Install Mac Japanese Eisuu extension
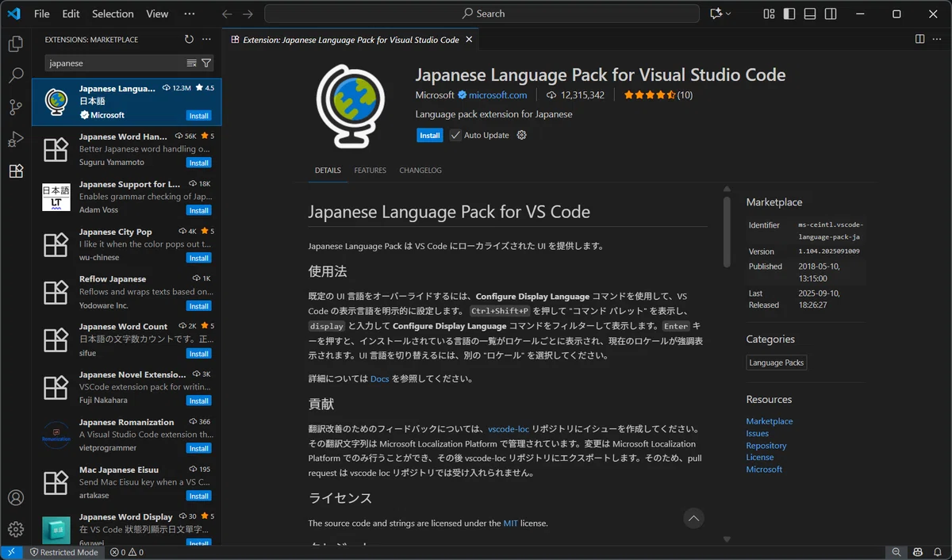The height and width of the screenshot is (560, 952). click(198, 496)
